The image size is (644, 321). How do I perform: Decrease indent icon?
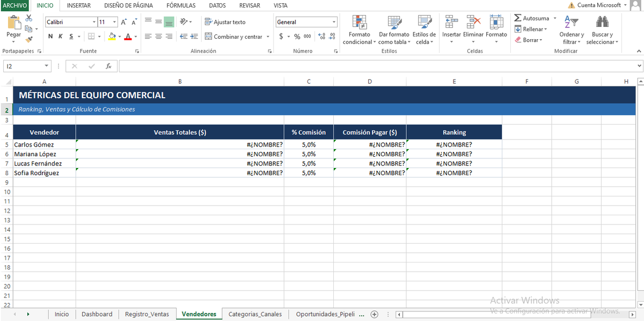(x=184, y=37)
